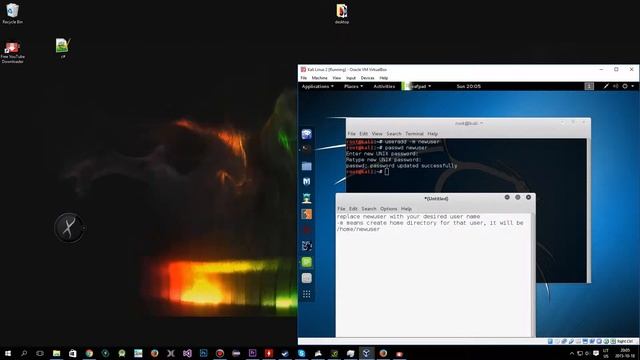Expand the Kali Places menu
640x360 pixels.
pyautogui.click(x=353, y=87)
